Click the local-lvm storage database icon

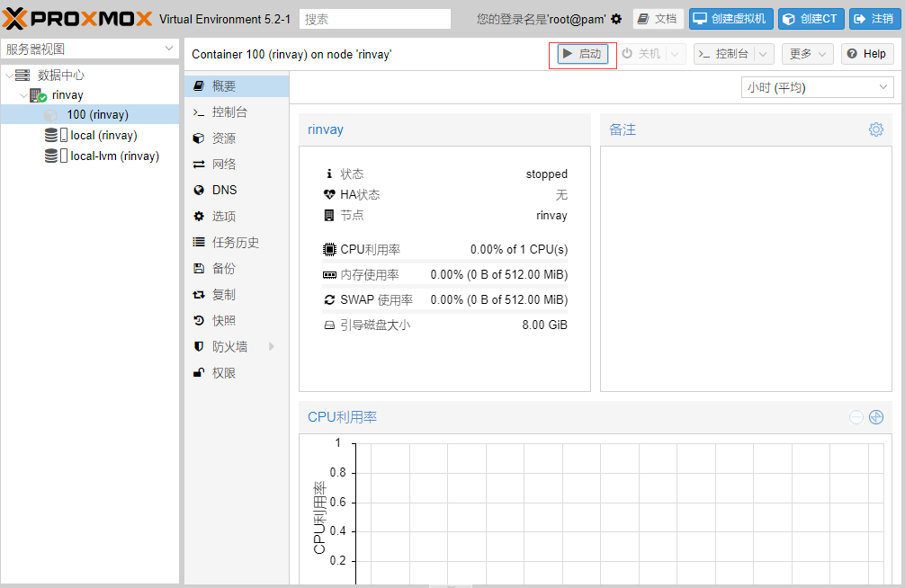(51, 156)
